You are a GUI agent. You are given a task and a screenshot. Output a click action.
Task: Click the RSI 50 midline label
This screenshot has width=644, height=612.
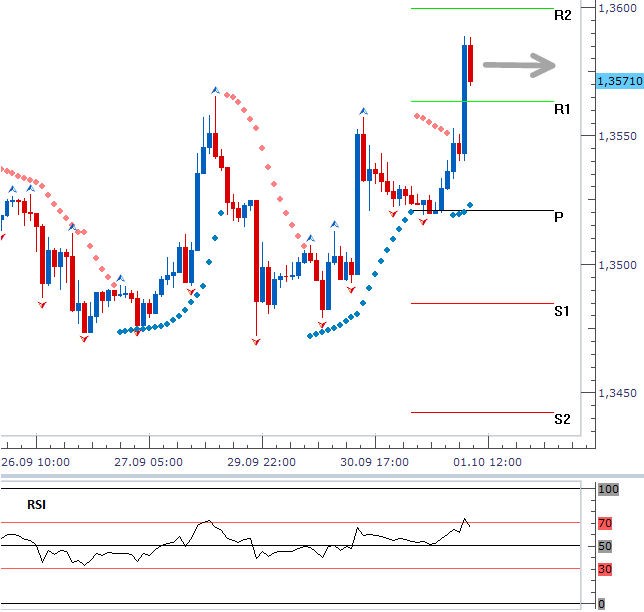(605, 546)
